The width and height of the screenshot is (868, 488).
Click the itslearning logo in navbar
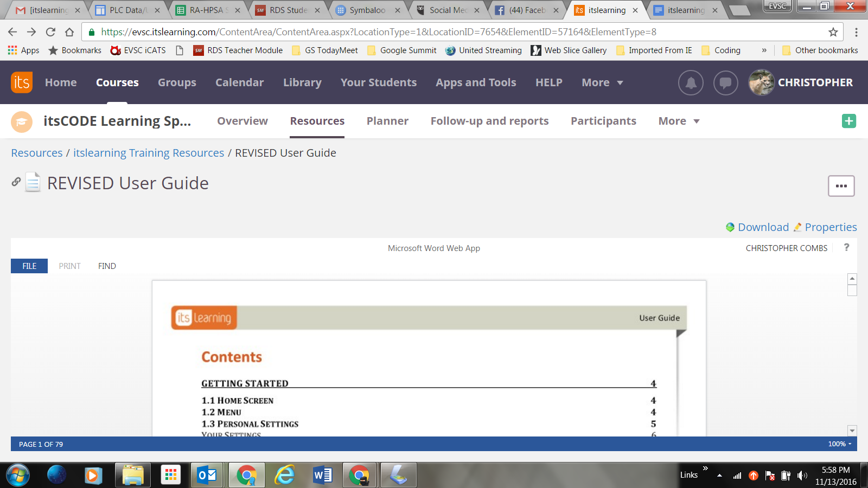[x=22, y=82]
